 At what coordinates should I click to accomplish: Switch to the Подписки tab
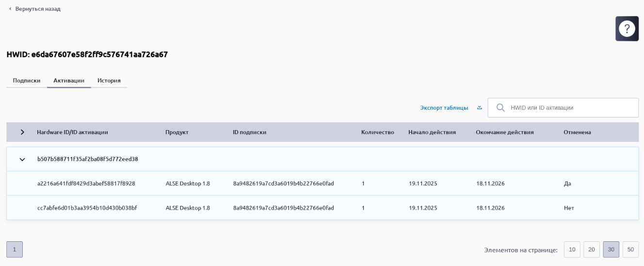tap(27, 81)
